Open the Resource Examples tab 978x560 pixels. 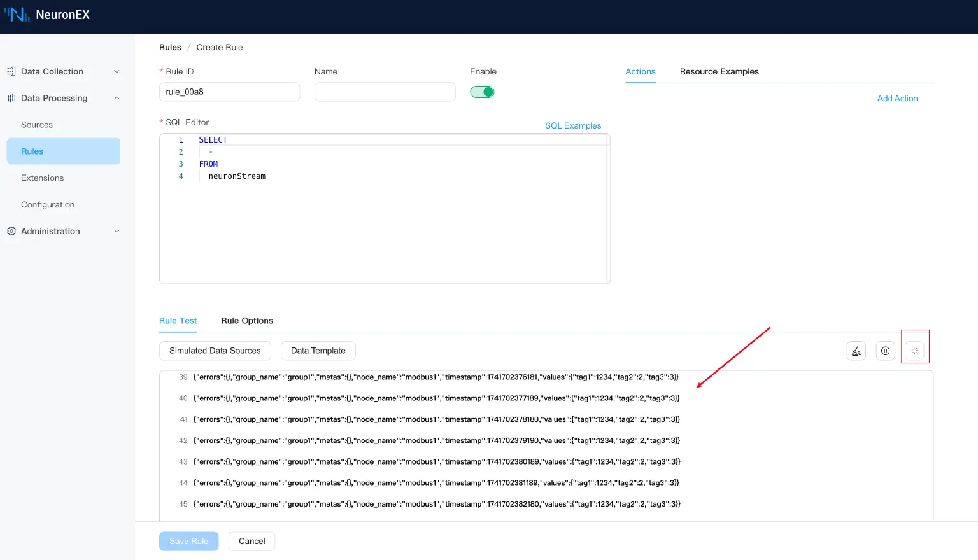coord(719,71)
